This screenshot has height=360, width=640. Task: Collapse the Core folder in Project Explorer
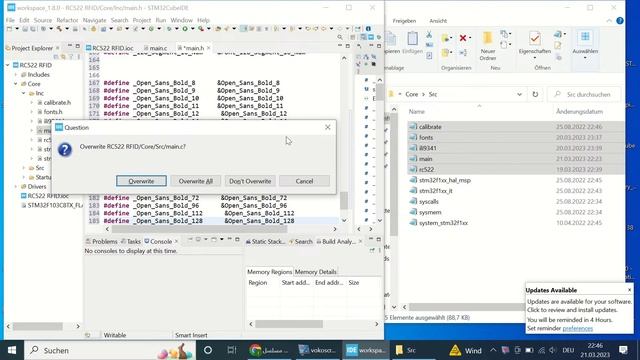pos(16,84)
